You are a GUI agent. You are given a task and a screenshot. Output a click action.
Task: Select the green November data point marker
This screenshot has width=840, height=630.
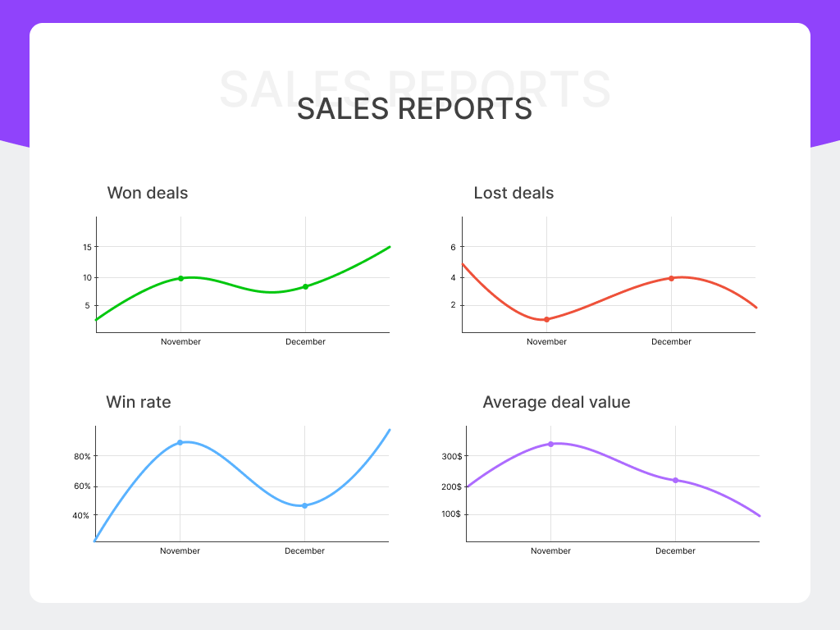[x=180, y=277]
